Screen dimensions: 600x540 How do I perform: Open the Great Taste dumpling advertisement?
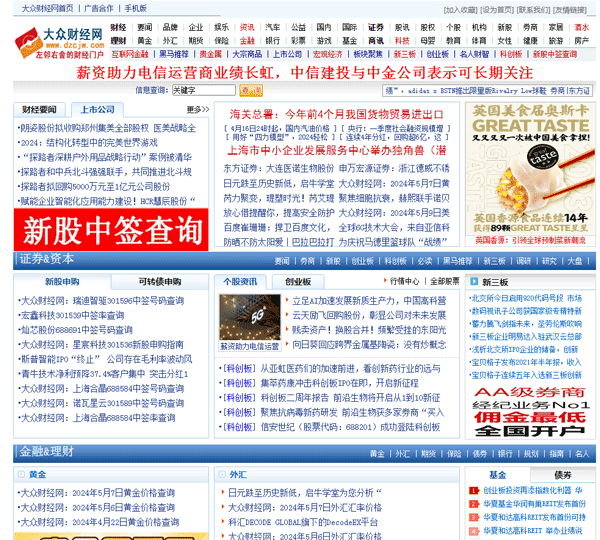(530, 169)
